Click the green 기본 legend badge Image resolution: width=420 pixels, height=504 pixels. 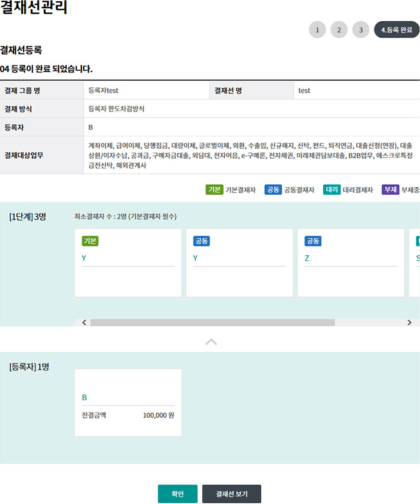pyautogui.click(x=214, y=189)
